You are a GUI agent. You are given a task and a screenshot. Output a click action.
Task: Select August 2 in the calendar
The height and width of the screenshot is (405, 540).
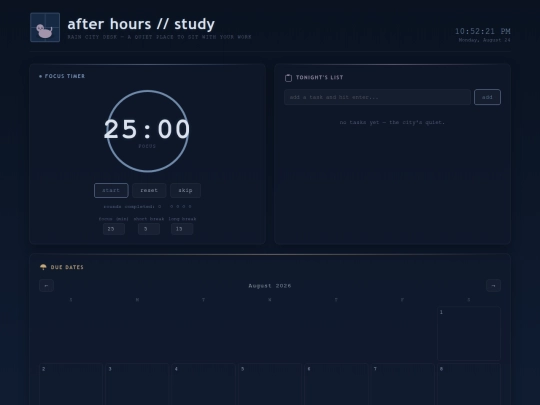[71, 384]
